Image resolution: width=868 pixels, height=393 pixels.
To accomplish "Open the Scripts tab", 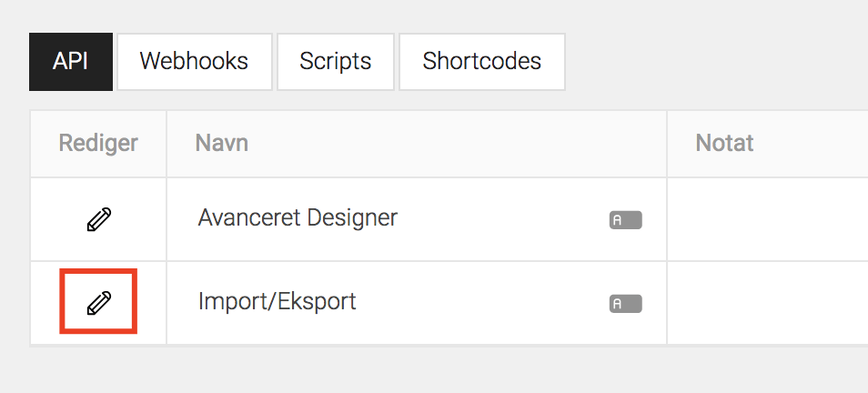I will pyautogui.click(x=336, y=62).
